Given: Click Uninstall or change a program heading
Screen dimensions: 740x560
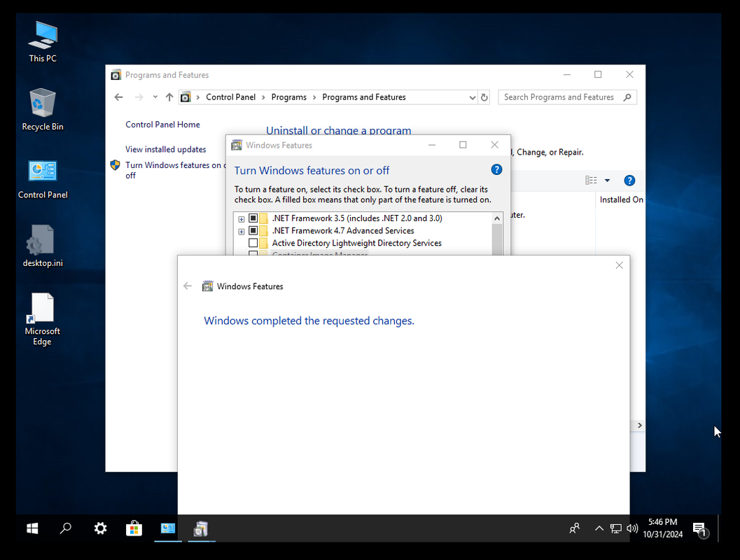Looking at the screenshot, I should (x=338, y=130).
